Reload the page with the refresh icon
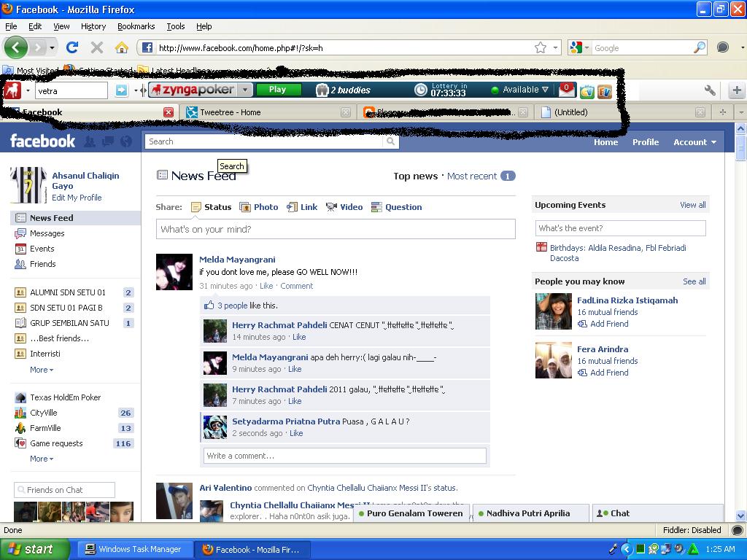This screenshot has height=560, width=747. point(72,47)
